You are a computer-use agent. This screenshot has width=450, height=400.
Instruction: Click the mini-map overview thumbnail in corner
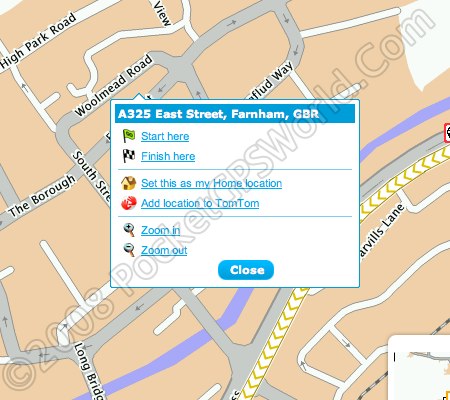pyautogui.click(x=419, y=368)
